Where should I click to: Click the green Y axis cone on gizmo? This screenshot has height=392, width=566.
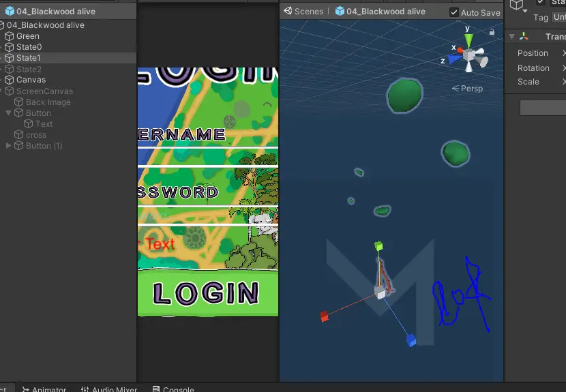[x=468, y=37]
